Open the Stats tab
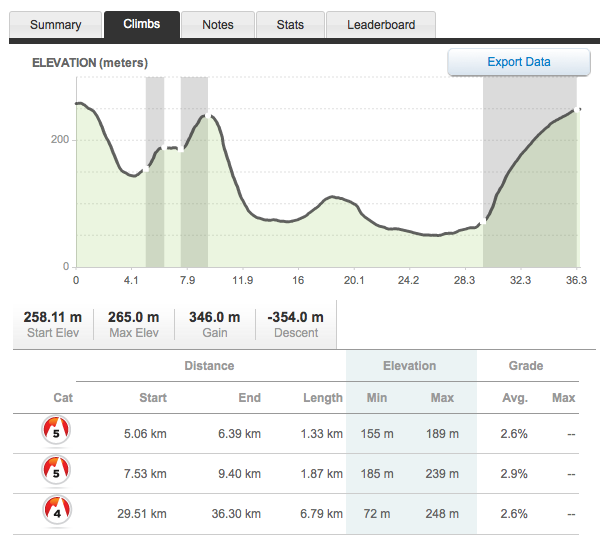 [x=290, y=25]
